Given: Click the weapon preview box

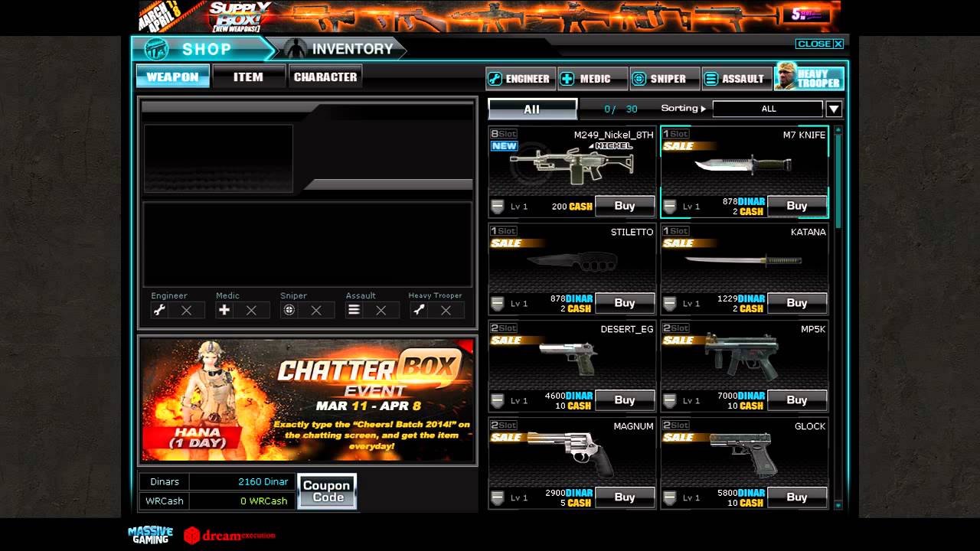Looking at the screenshot, I should 218,158.
